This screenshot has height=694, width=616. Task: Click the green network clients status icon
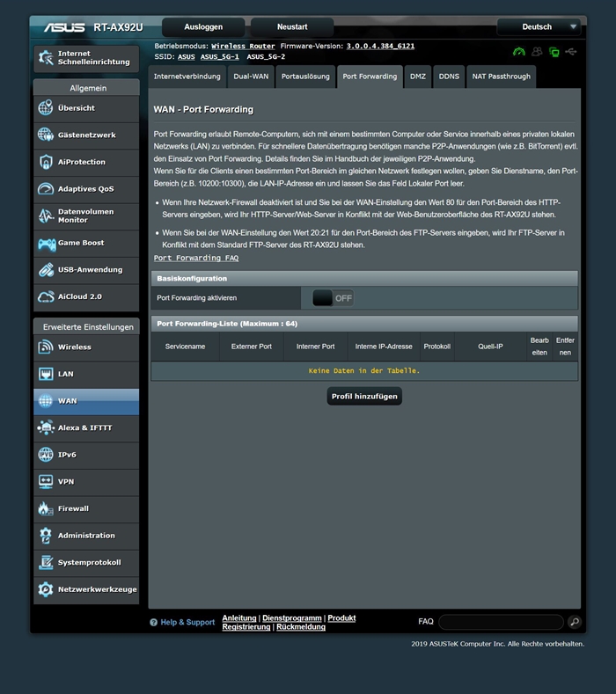click(554, 52)
